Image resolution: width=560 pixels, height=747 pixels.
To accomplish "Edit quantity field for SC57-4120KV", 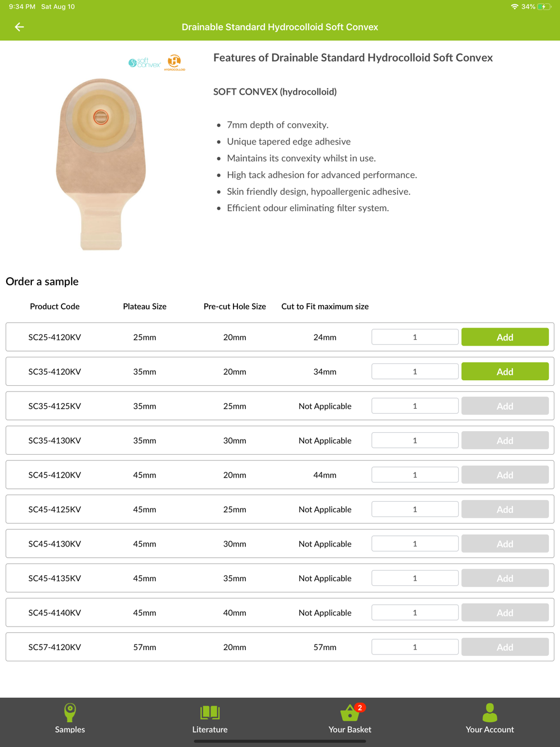I will point(415,647).
